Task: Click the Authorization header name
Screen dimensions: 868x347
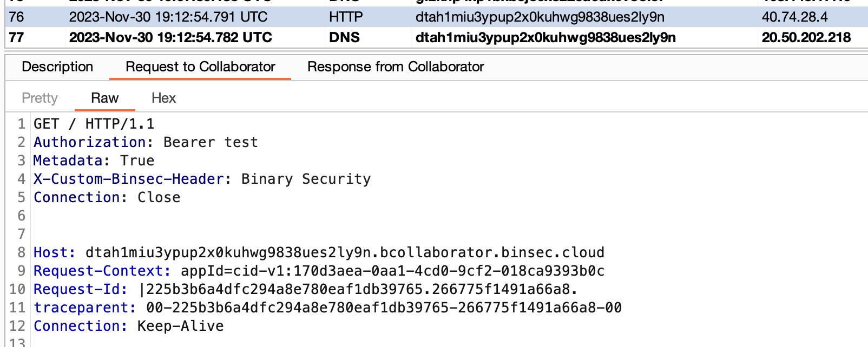Action: pyautogui.click(x=87, y=142)
